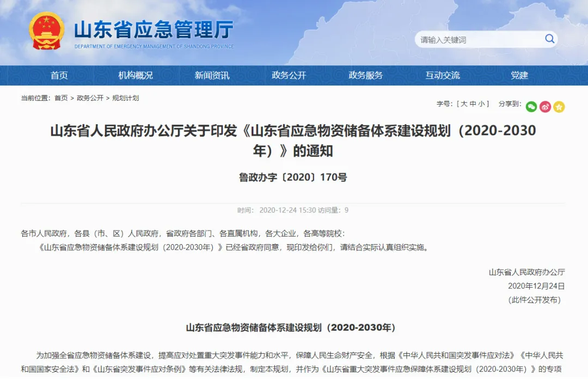Image resolution: width=588 pixels, height=388 pixels.
Task: Set font size to 中
Action: (x=473, y=104)
